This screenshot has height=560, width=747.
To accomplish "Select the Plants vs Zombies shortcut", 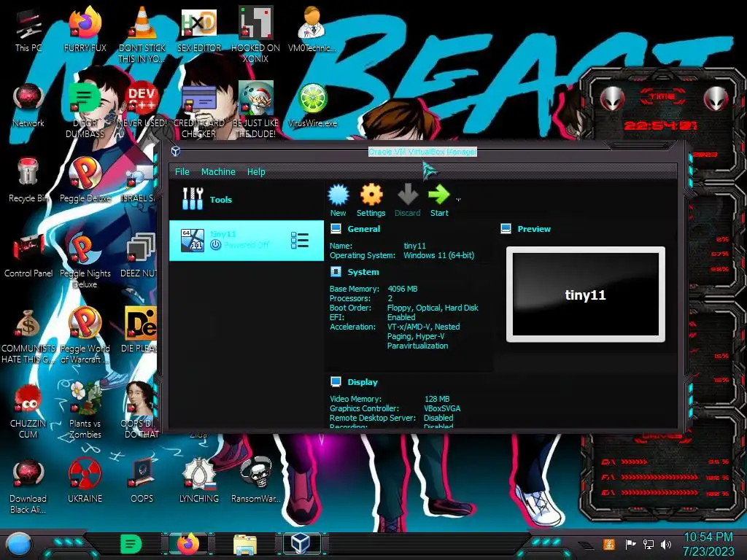I will [x=85, y=411].
